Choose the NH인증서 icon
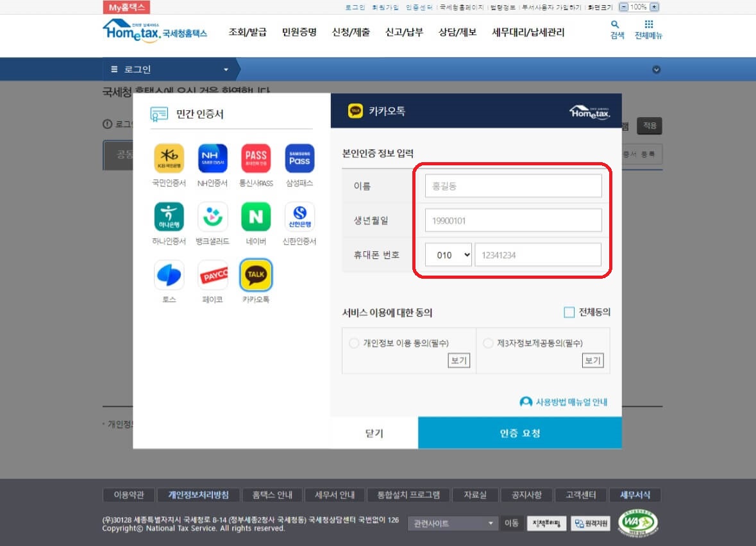 212,158
